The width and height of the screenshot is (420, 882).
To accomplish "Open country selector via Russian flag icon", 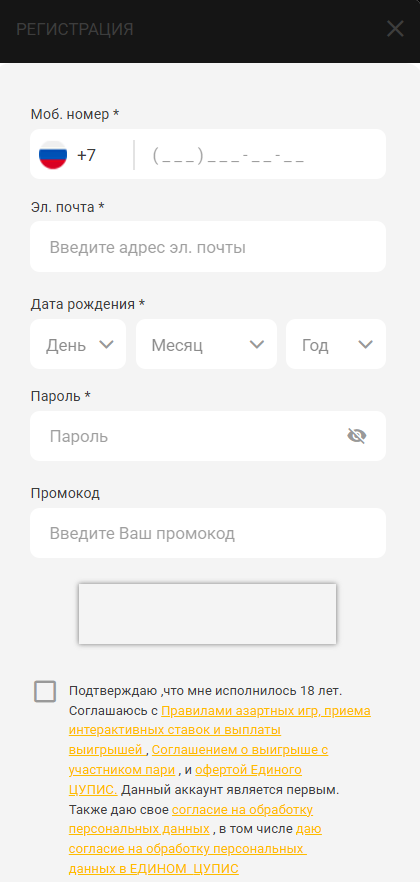I will pos(53,155).
